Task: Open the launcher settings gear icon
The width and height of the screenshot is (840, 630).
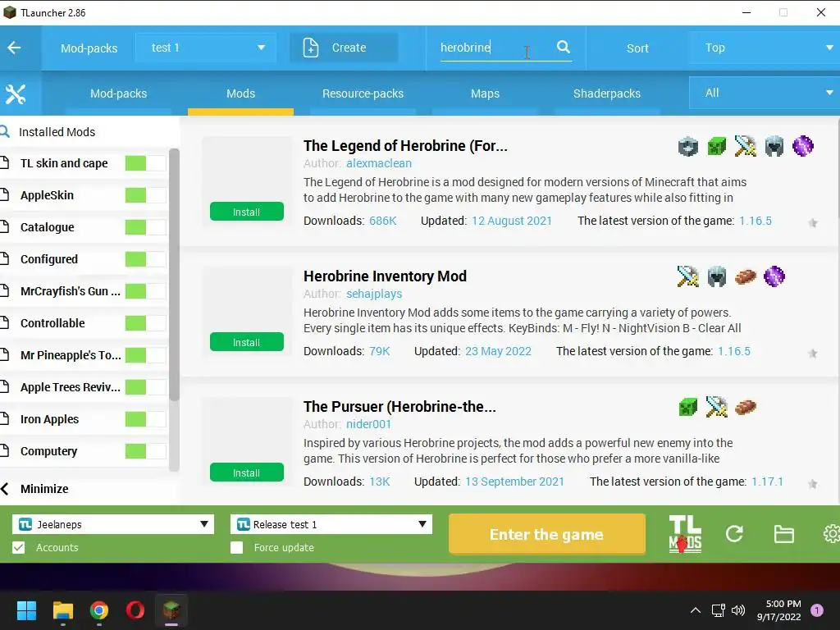Action: tap(832, 533)
